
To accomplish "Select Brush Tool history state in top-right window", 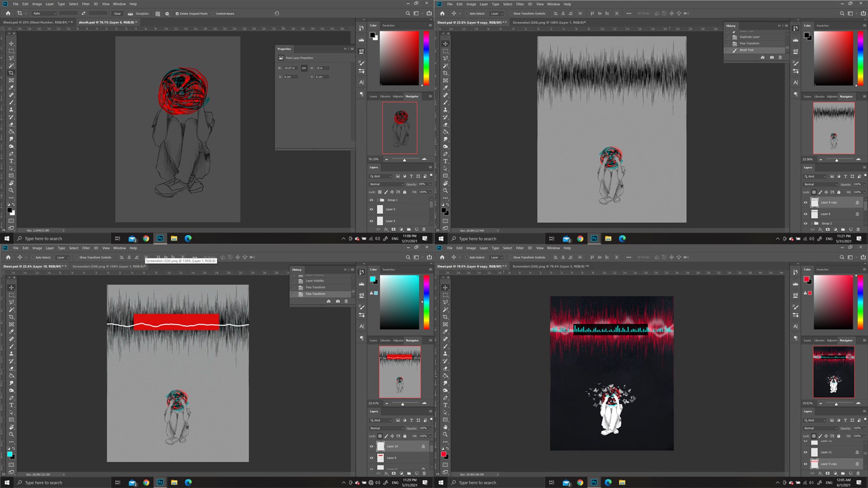I will pyautogui.click(x=746, y=50).
